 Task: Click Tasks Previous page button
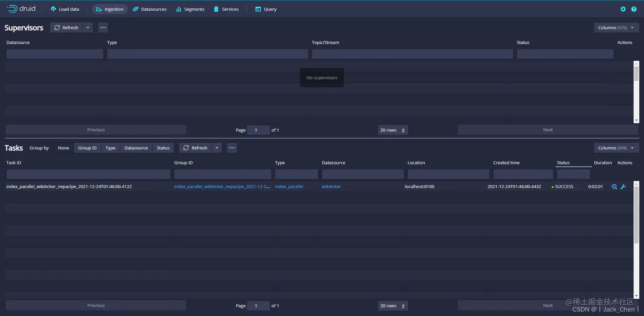[96, 305]
